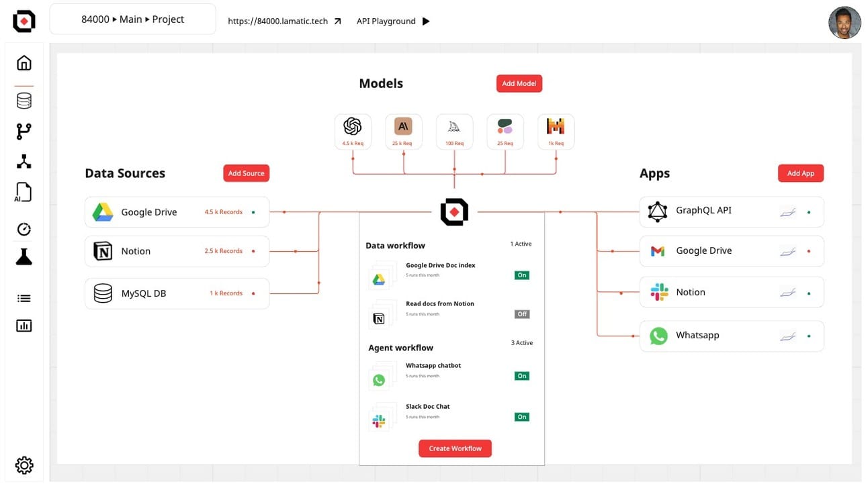The image size is (868, 488).
Task: Select the MySQL DB data source card
Action: (x=177, y=293)
